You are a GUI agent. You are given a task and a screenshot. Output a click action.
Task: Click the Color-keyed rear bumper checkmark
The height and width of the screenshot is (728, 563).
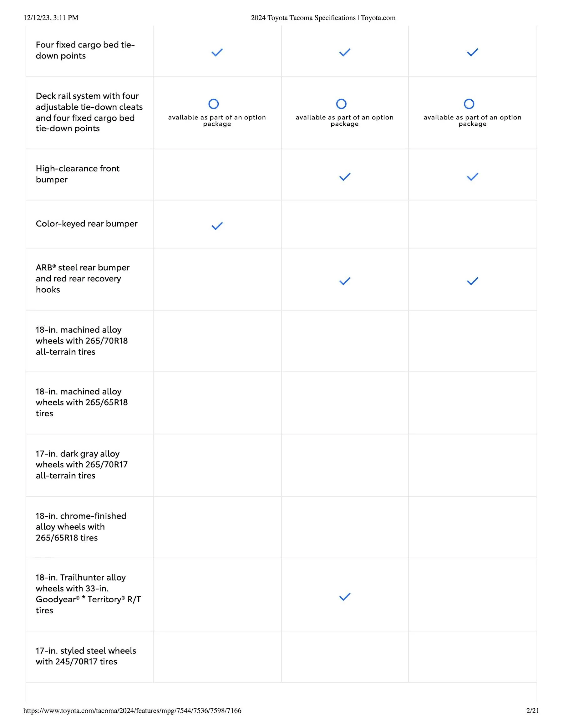point(217,226)
